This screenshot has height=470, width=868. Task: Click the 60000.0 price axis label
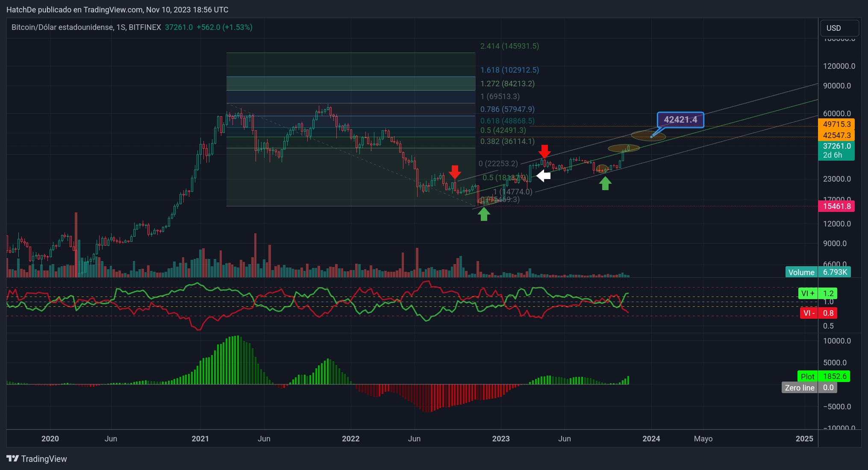tap(837, 113)
